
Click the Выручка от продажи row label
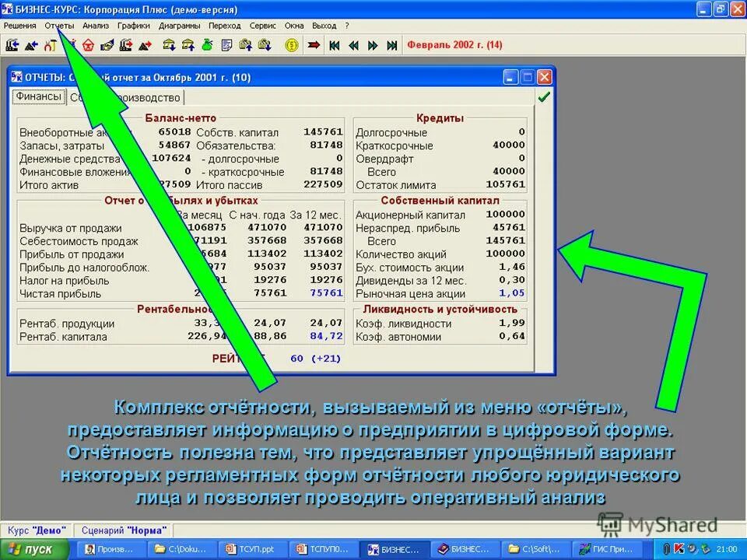[71, 228]
